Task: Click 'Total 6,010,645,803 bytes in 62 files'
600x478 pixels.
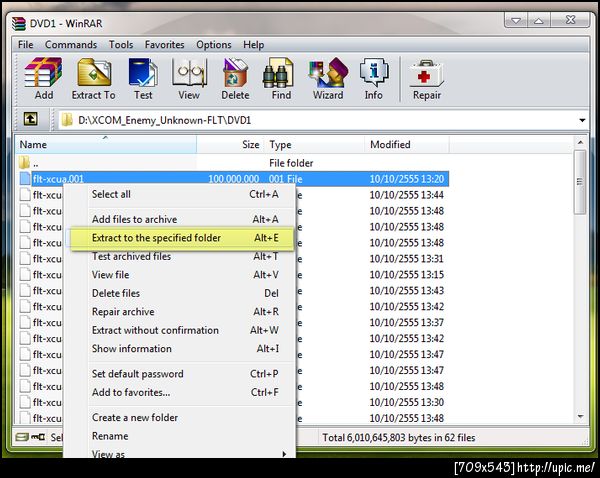Action: (399, 437)
